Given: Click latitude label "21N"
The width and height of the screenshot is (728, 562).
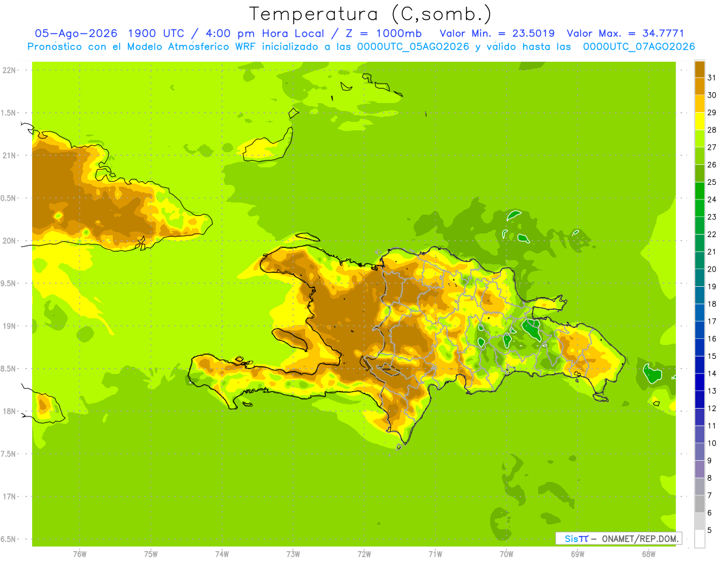Looking at the screenshot, I should pyautogui.click(x=8, y=155).
